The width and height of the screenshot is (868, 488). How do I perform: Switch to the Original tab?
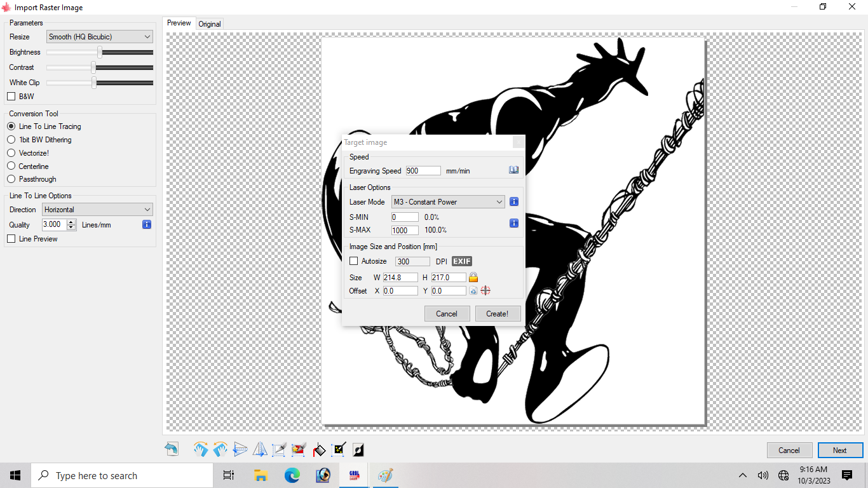click(210, 24)
